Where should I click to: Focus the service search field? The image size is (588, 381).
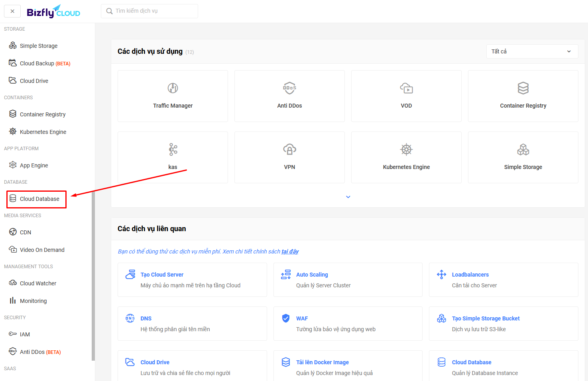[149, 11]
